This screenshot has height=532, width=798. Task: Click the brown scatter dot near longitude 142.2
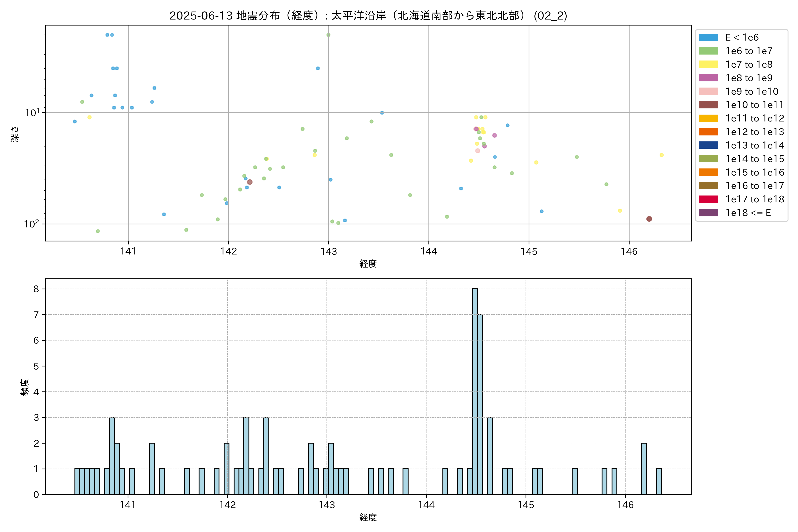click(250, 182)
